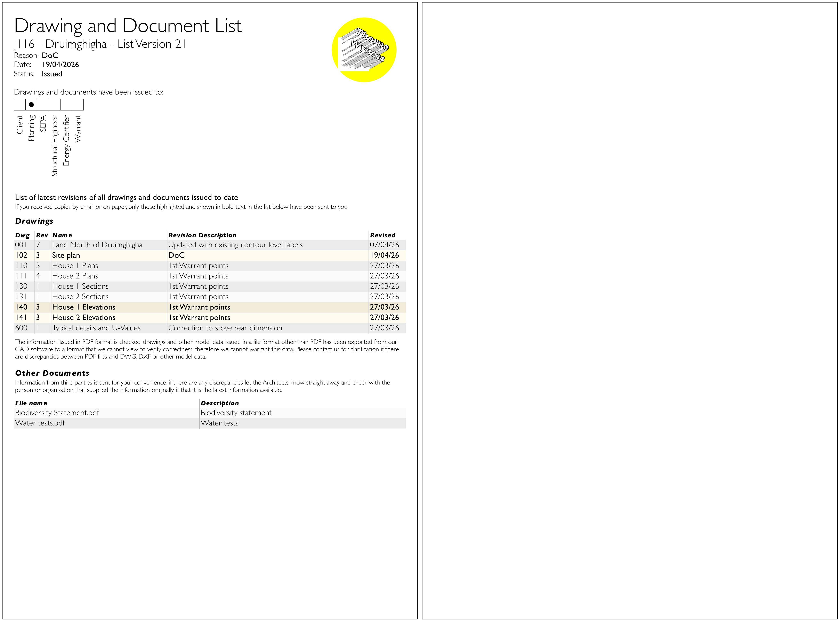Tick the Energy Certifier issue box
Viewport: 840px width, 622px height.
[66, 105]
